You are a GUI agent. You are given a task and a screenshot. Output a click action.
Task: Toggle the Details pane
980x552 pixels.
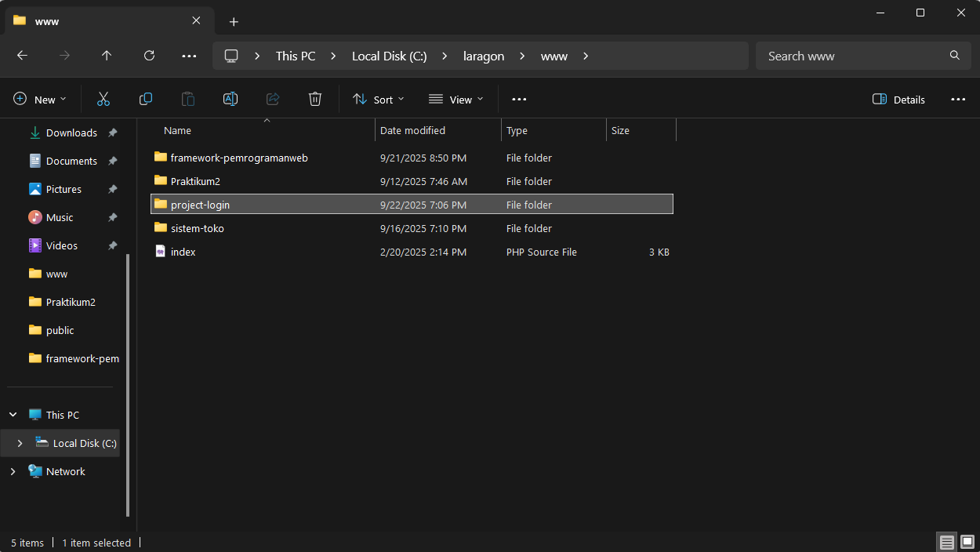tap(898, 100)
